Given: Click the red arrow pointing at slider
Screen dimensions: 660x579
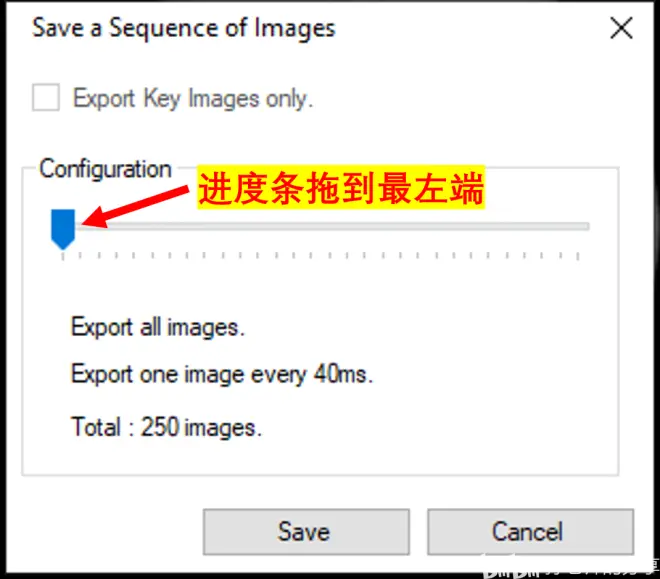Looking at the screenshot, I should tap(135, 207).
